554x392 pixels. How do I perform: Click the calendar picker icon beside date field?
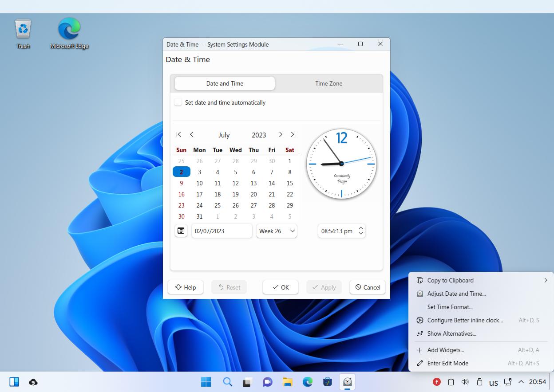(181, 231)
